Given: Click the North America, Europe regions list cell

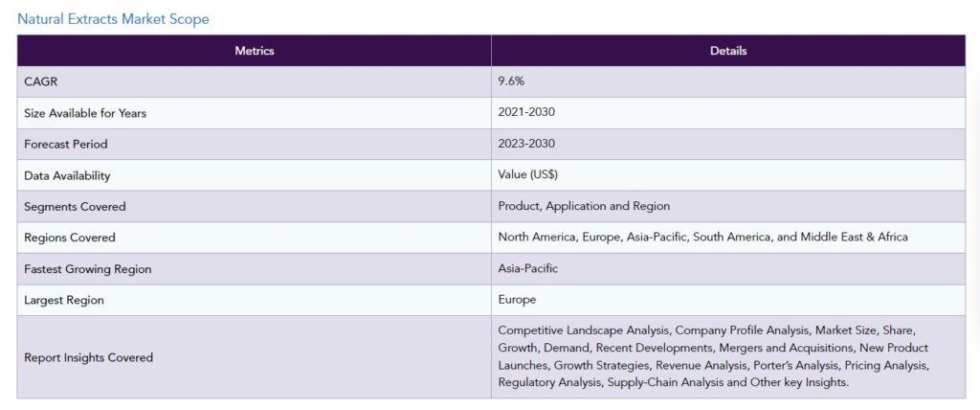Looking at the screenshot, I should (x=728, y=238).
